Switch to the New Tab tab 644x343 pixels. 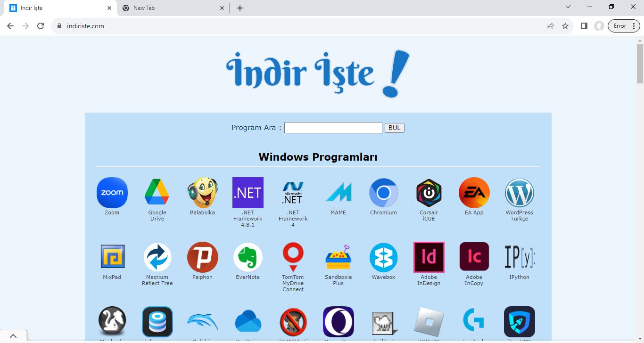coord(173,8)
